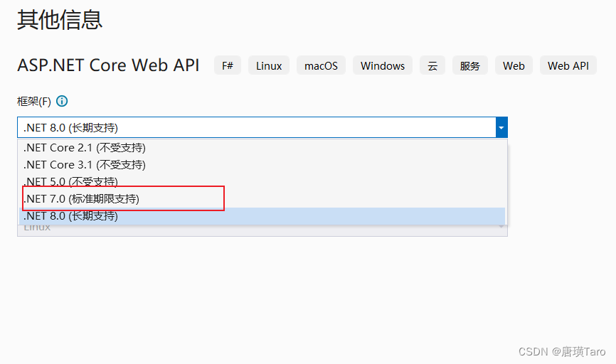This screenshot has height=364, width=616.
Task: Click the macOS tag
Action: 321,65
